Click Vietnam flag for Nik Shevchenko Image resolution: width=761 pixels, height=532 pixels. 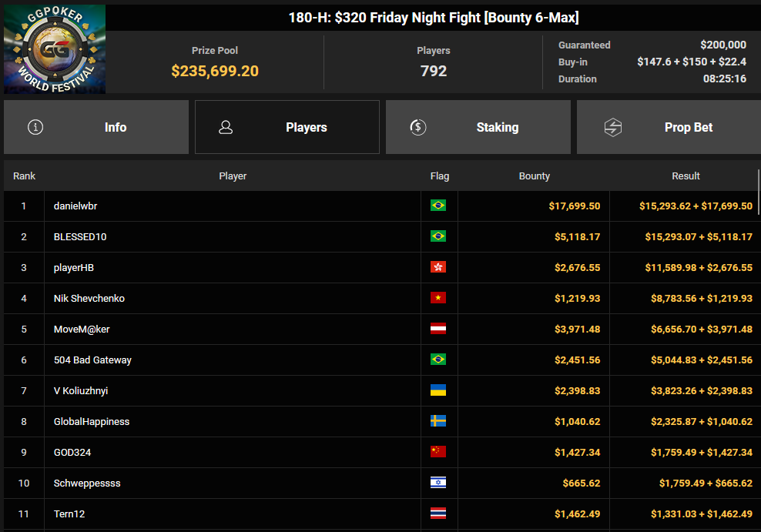438,298
